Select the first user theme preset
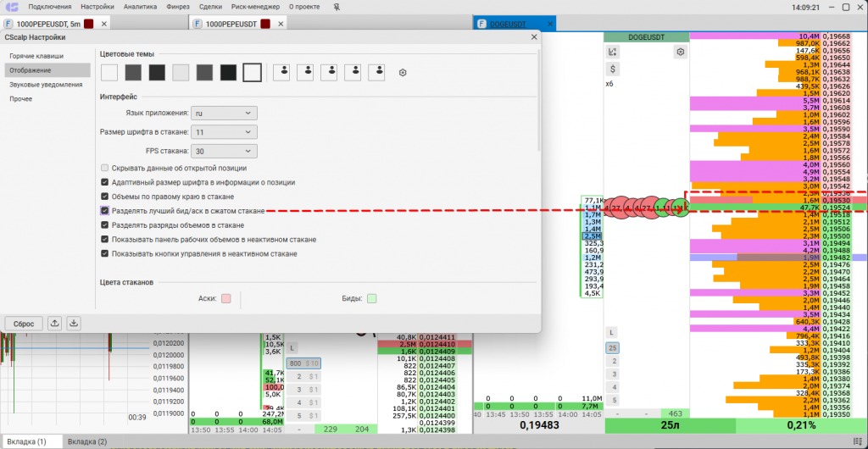 pos(281,73)
